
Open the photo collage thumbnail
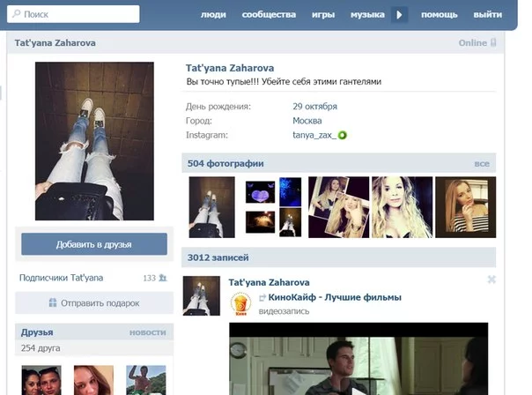(x=338, y=207)
